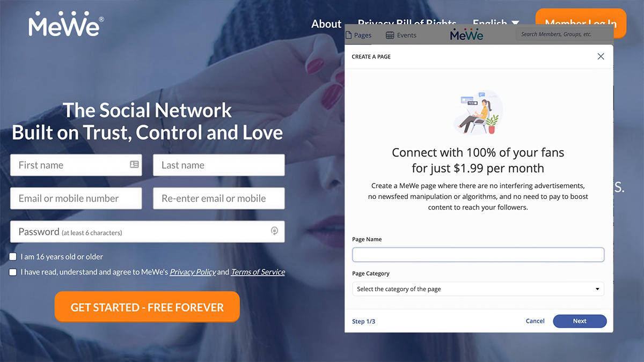This screenshot has width=644, height=362.
Task: Click the Pages document icon
Action: (349, 35)
